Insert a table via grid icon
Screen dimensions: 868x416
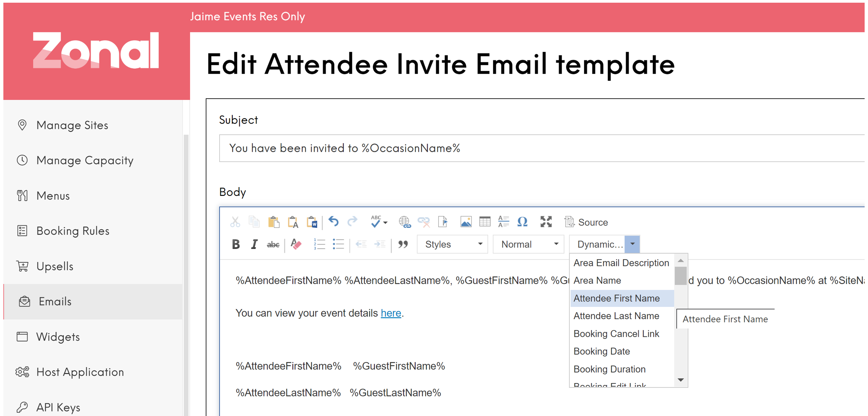tap(485, 222)
